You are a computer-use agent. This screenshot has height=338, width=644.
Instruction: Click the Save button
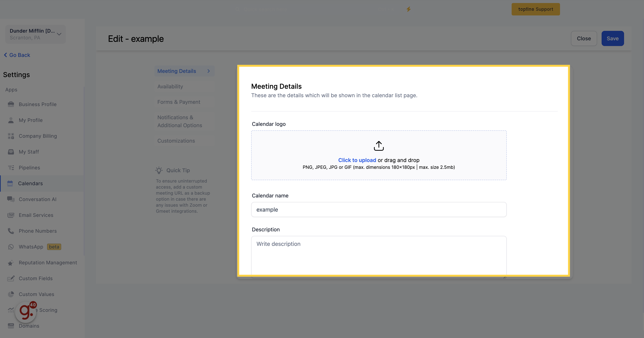[613, 38]
